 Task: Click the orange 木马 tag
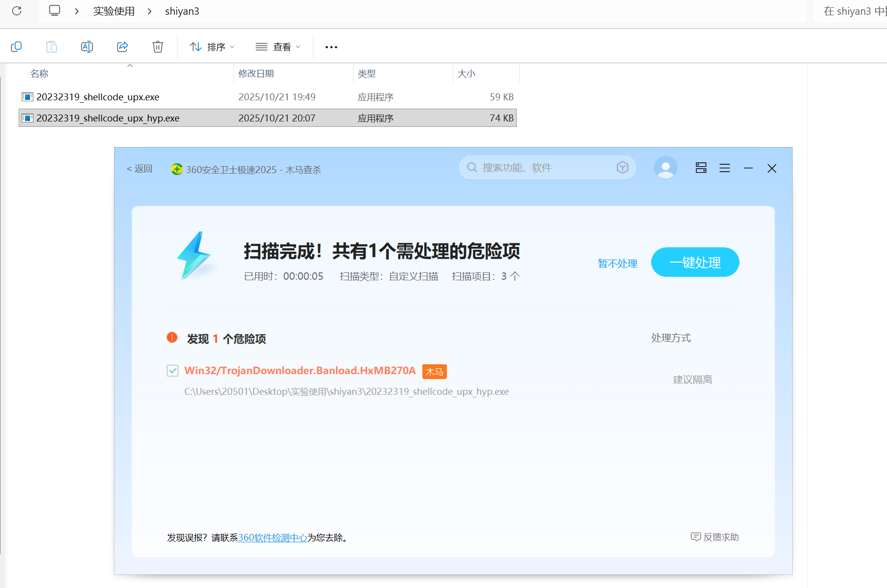[x=435, y=372]
